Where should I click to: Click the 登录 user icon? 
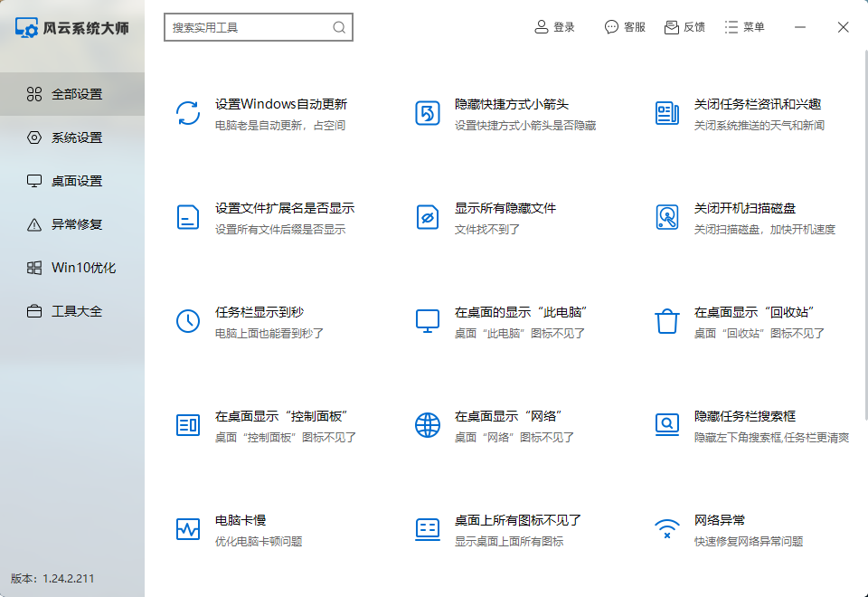point(542,27)
